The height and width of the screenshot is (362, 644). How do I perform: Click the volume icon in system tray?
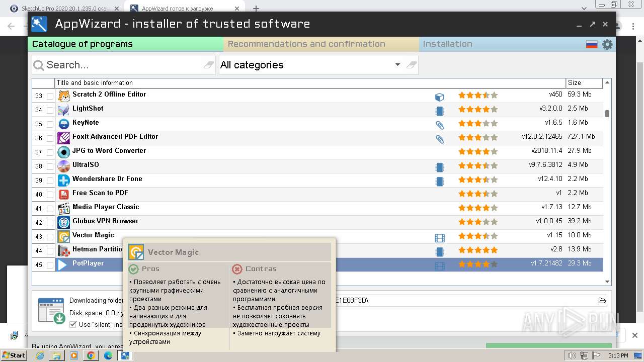click(572, 355)
